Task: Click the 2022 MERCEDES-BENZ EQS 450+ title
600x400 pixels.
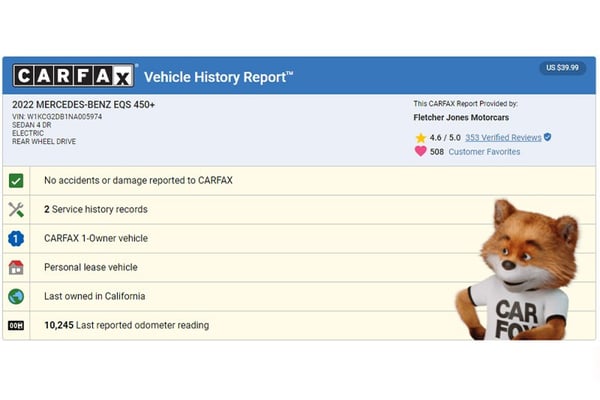Action: click(83, 104)
